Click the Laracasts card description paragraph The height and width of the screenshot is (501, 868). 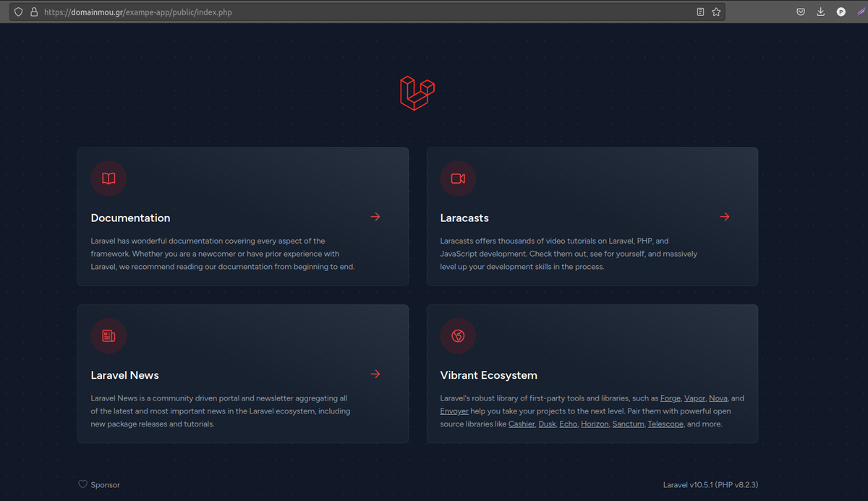pos(569,254)
